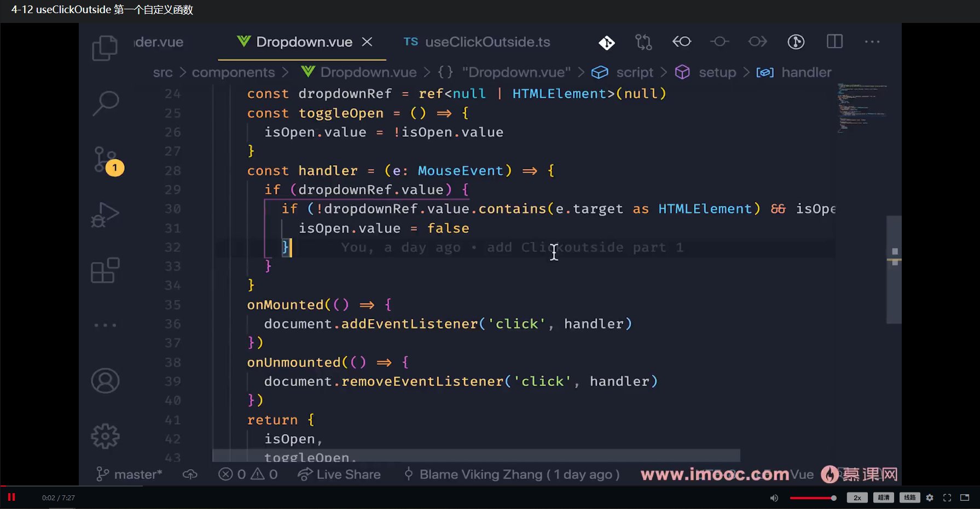This screenshot has height=509, width=980.
Task: Adjust the red volume slider
Action: (813, 498)
